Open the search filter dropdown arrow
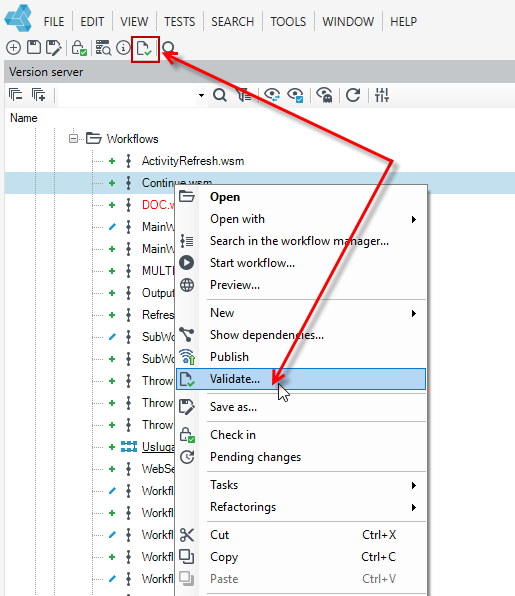Screen dimensions: 515x596 click(201, 95)
